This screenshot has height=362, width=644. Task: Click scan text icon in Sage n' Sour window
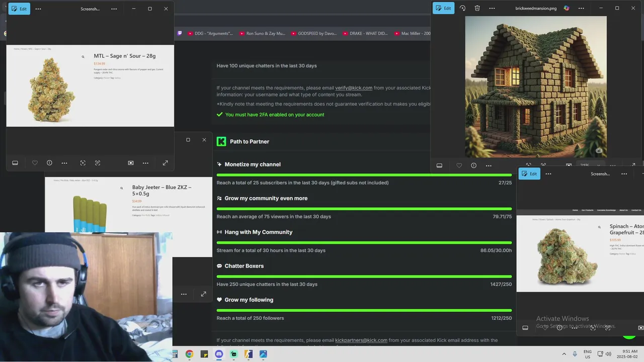pos(98,163)
